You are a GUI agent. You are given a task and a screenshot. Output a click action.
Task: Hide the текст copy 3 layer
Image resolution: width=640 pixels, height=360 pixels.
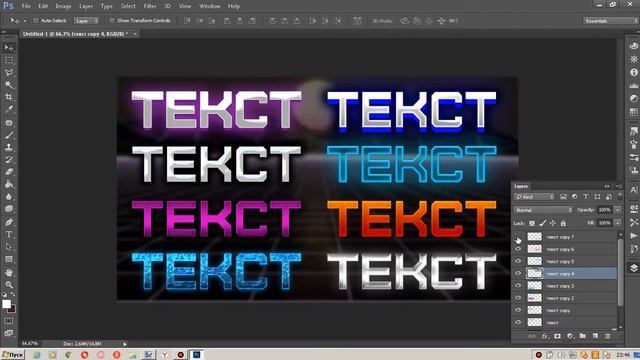(x=518, y=286)
